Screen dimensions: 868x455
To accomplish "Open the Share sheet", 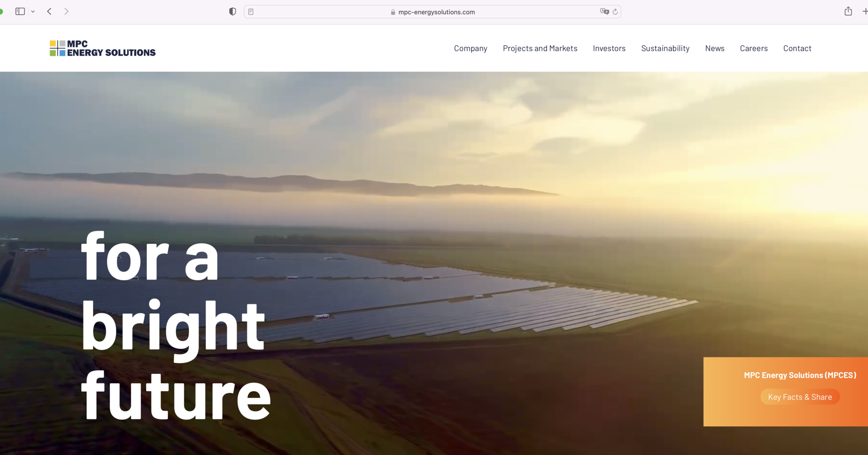I will tap(848, 11).
